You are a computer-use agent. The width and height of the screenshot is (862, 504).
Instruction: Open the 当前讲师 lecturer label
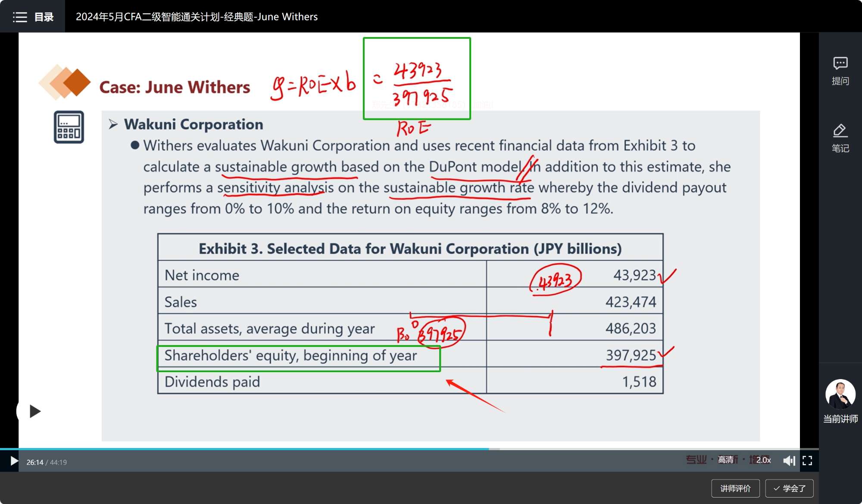[x=840, y=419]
